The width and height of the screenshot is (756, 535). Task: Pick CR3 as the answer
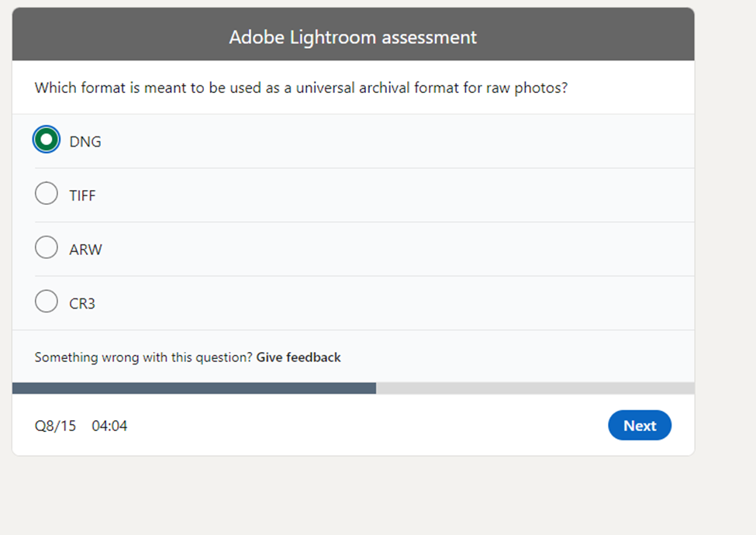click(x=46, y=301)
